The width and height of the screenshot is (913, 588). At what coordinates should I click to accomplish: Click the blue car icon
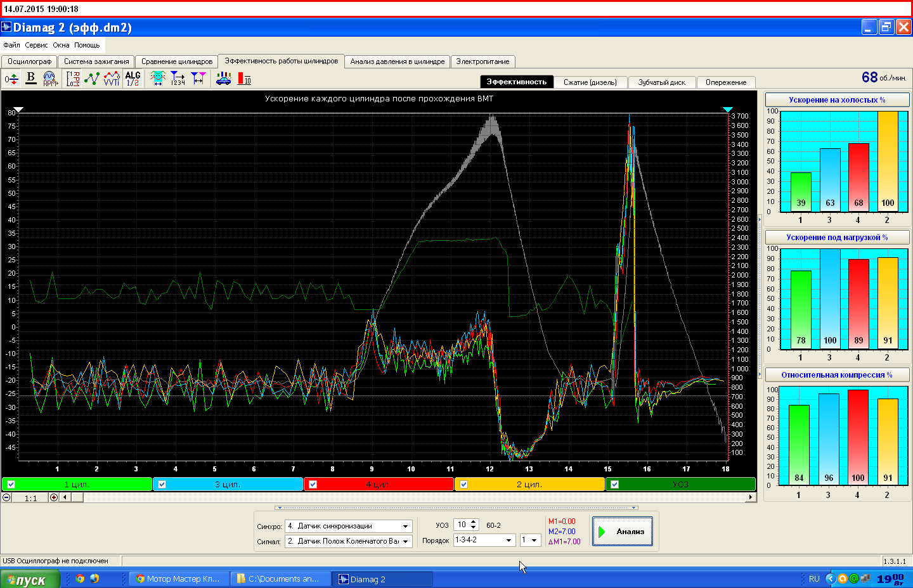click(223, 79)
